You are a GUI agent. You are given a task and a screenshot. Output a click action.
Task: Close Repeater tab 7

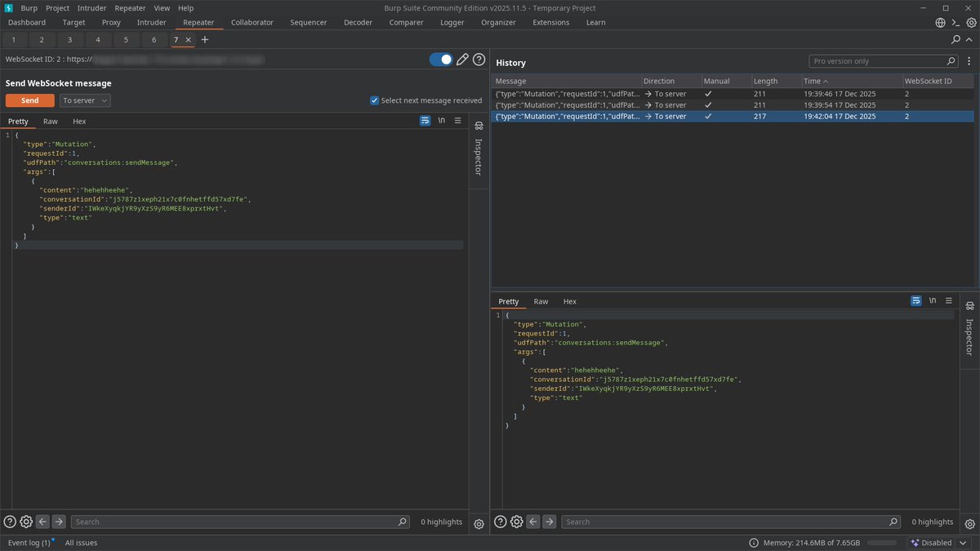coord(188,39)
